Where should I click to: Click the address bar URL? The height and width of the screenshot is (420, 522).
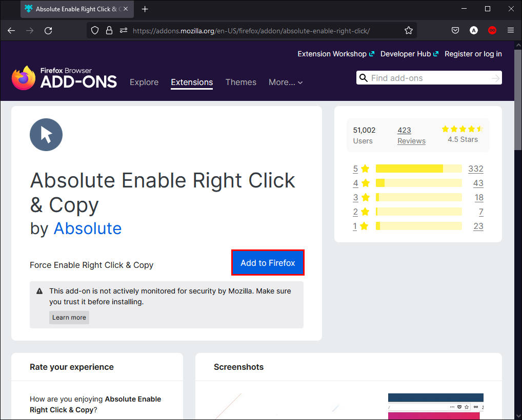click(x=251, y=31)
